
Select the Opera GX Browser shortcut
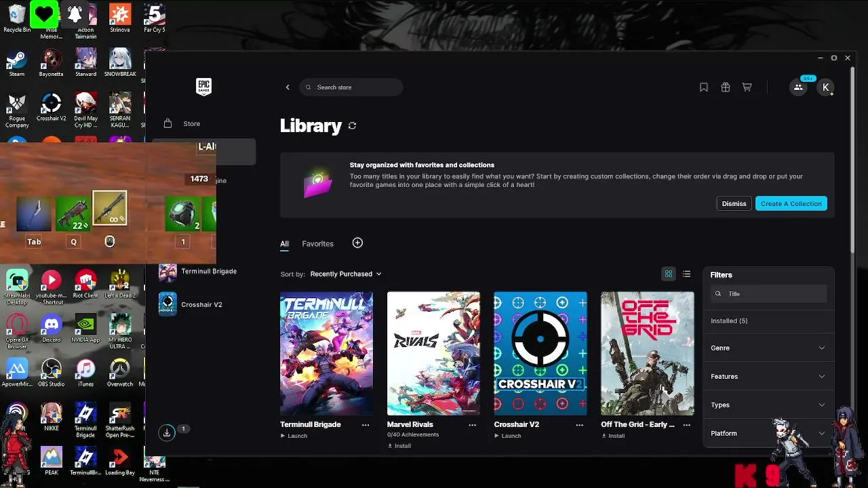coord(17,332)
